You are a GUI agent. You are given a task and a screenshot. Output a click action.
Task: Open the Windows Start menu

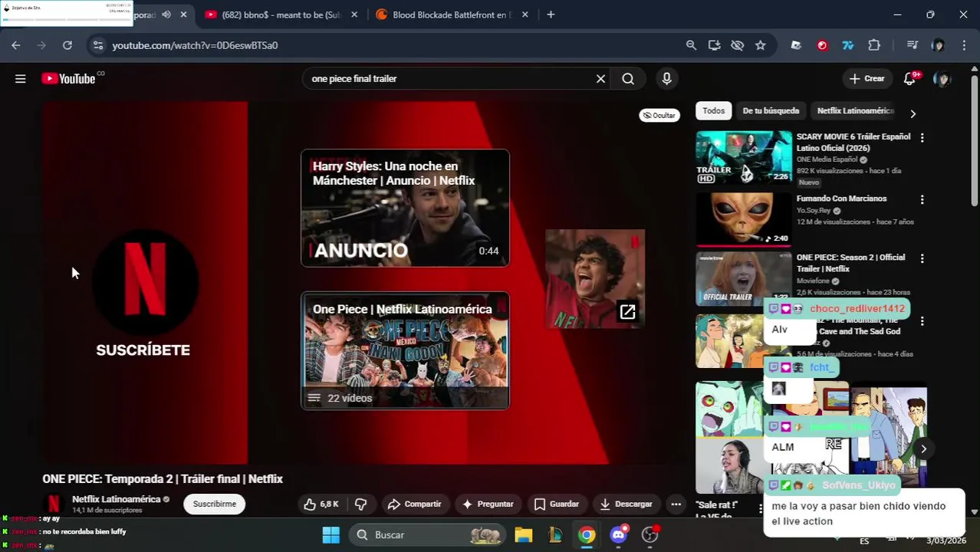[x=331, y=534]
